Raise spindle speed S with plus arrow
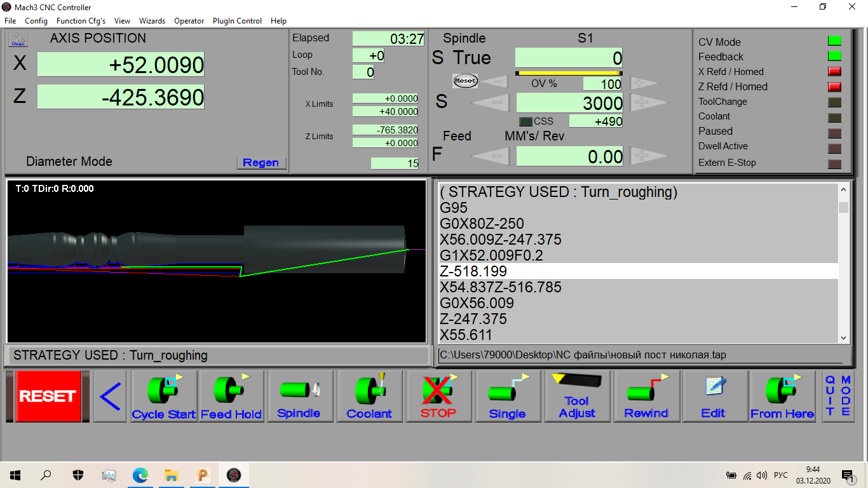868x488 pixels. (x=649, y=102)
